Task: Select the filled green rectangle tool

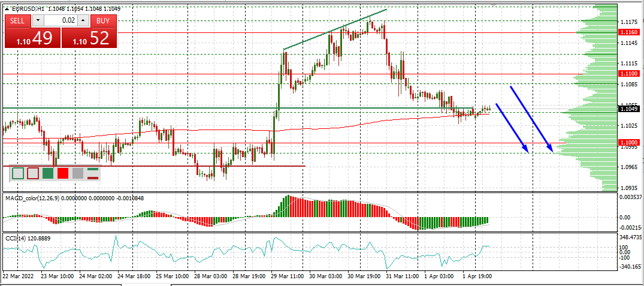Action: coord(48,173)
